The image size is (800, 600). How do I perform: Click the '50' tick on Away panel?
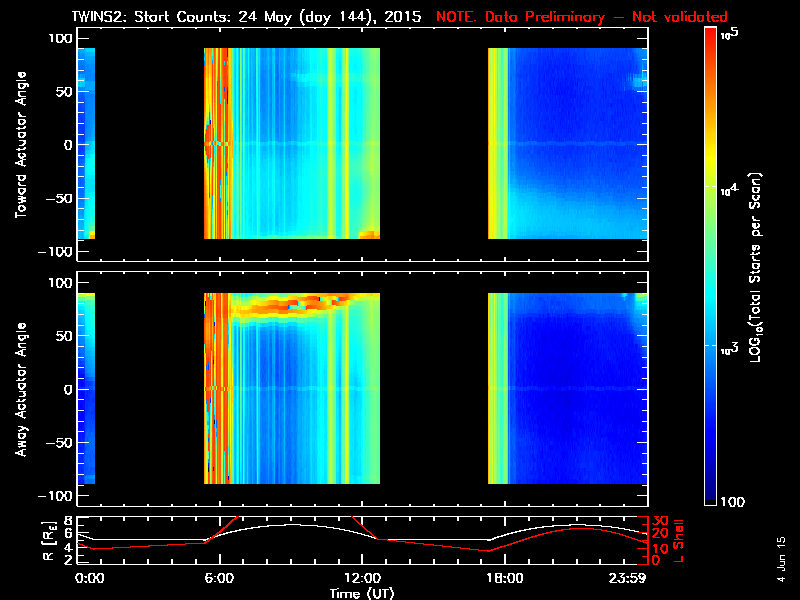coord(64,336)
